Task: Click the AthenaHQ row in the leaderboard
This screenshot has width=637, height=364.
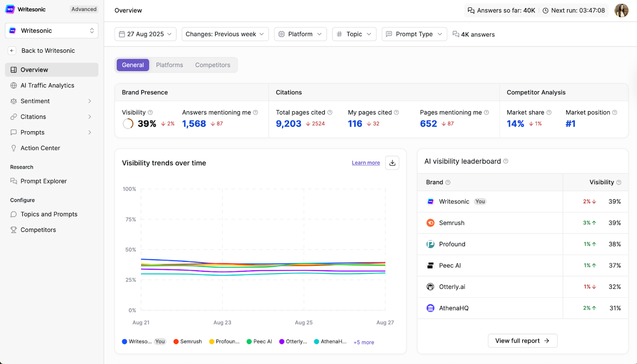Action: tap(523, 308)
